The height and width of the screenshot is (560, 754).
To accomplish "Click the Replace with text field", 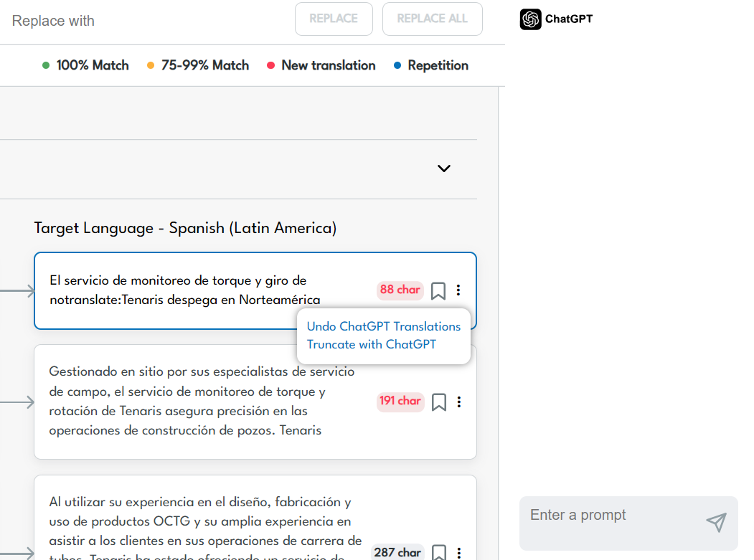I will pos(143,21).
